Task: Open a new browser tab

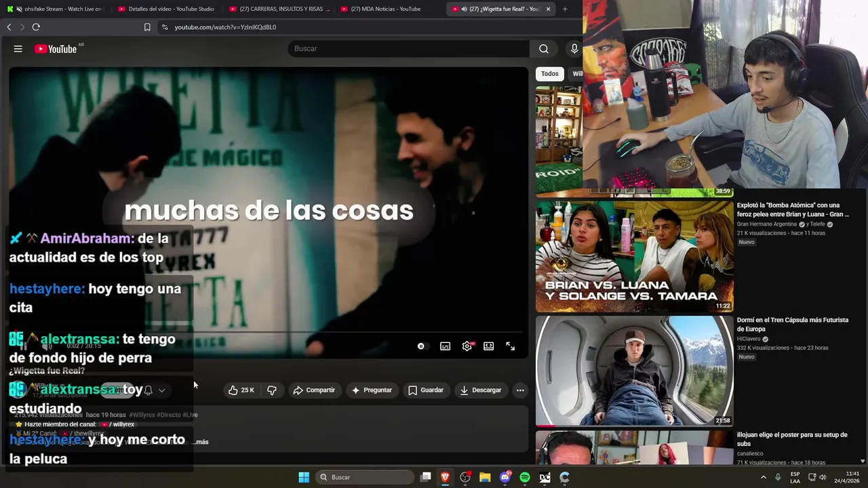Action: click(x=565, y=9)
